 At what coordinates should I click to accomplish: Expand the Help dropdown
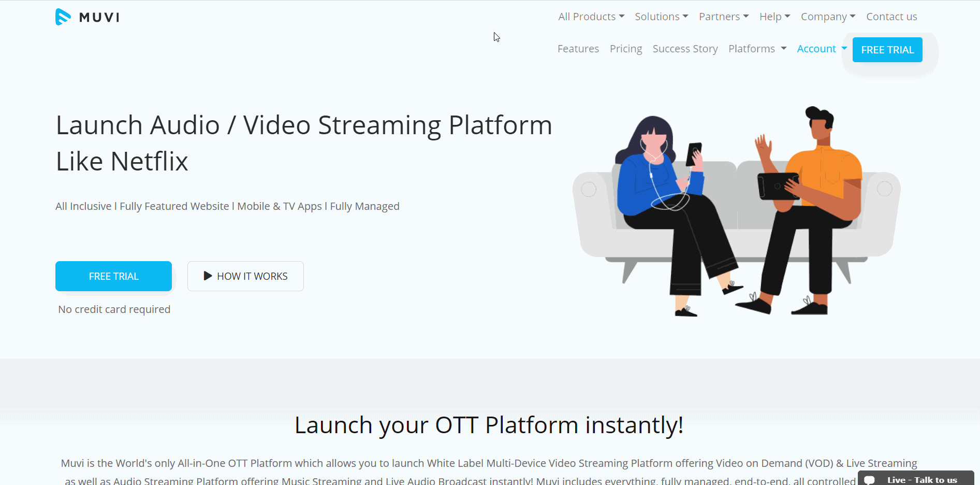(775, 17)
